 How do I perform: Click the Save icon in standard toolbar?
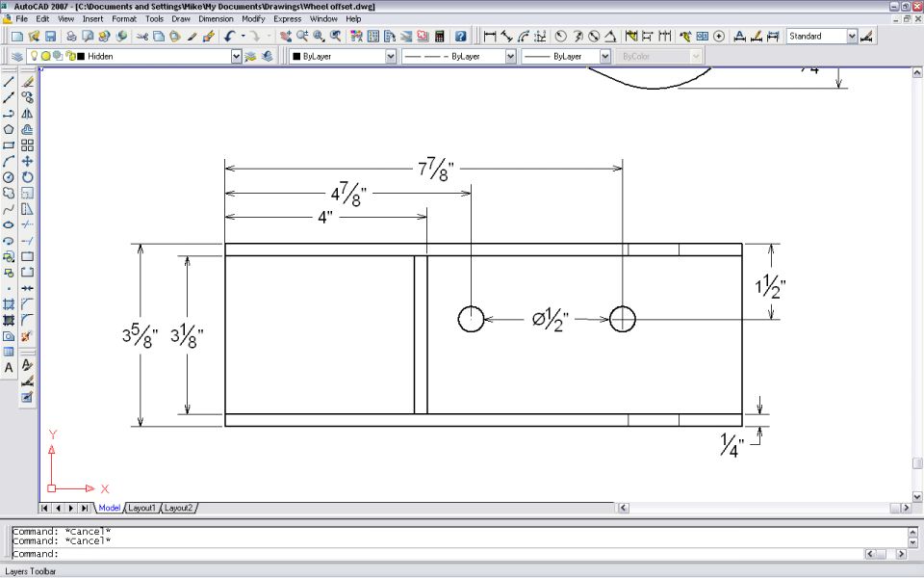tap(50, 37)
